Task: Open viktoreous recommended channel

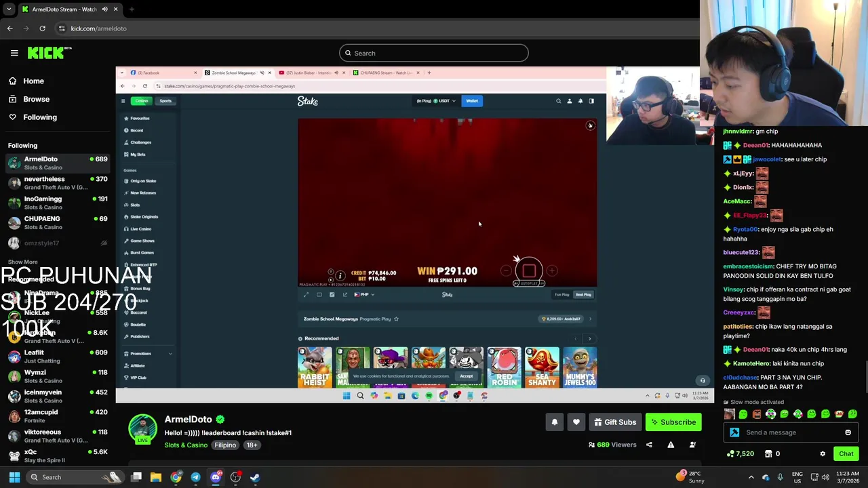Action: pyautogui.click(x=58, y=436)
